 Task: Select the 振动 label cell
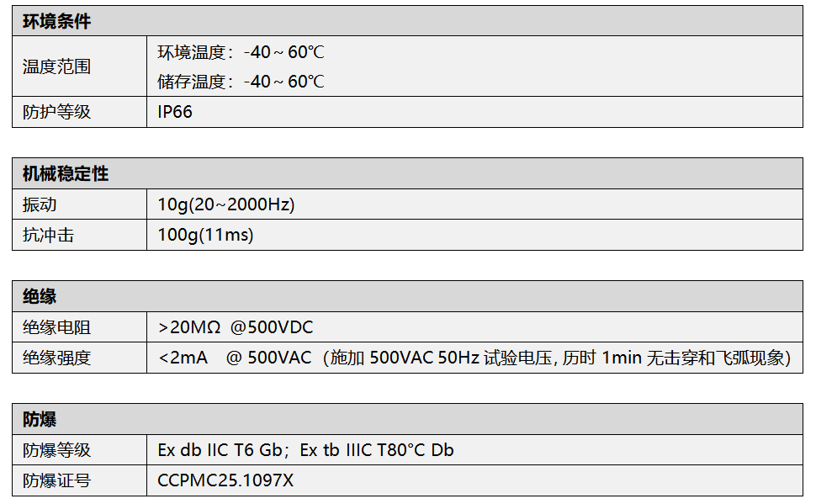40,204
